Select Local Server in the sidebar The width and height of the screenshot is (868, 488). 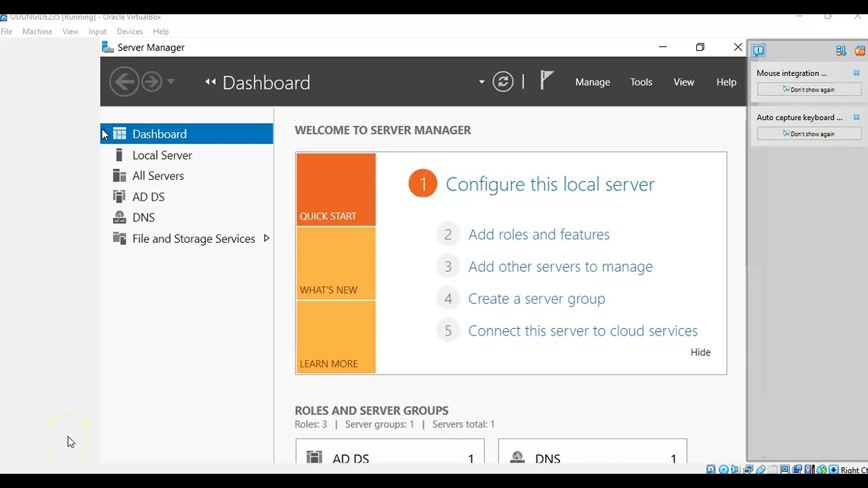tap(187, 155)
